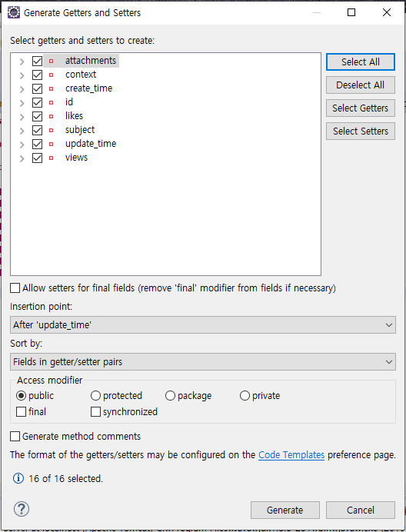This screenshot has height=532, width=406.
Task: Open the Code Templates preference link
Action: [291, 454]
